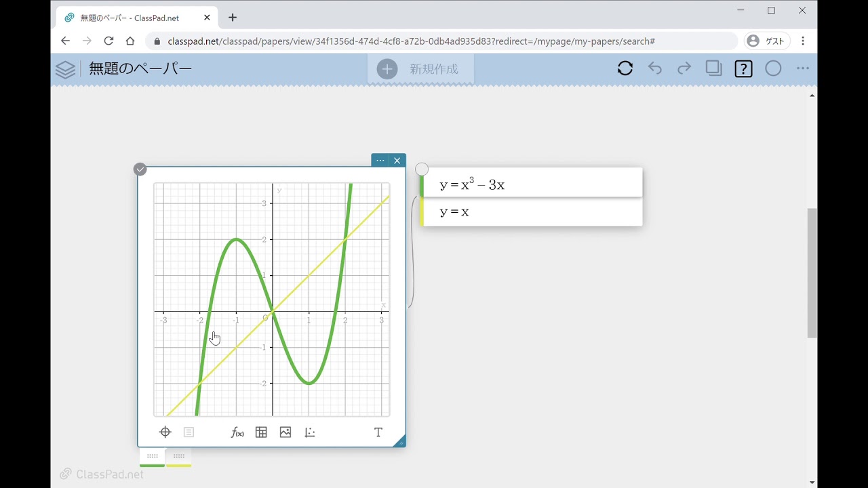Select the yellow function tab below graph
Image resolution: width=868 pixels, height=488 pixels.
[178, 457]
